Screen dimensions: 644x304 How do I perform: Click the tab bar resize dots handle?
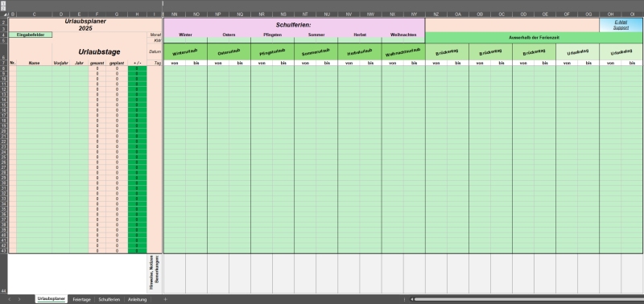[x=405, y=299]
